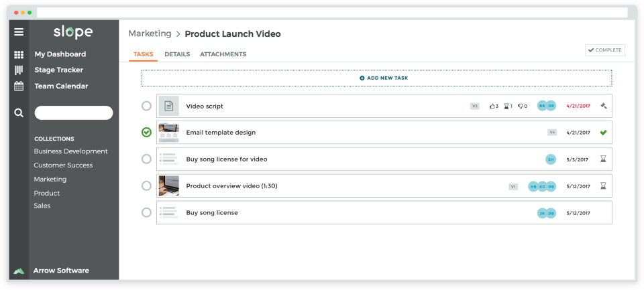Toggle completion circle for Product overview video

pyautogui.click(x=146, y=186)
